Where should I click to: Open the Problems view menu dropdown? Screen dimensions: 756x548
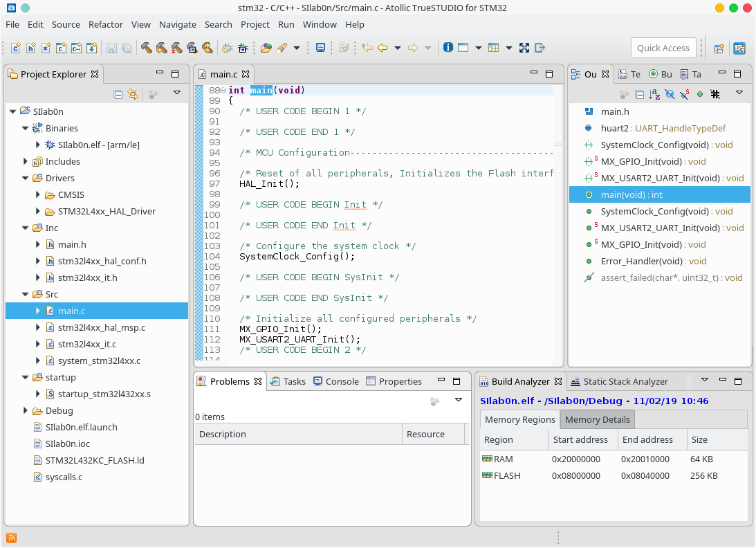pyautogui.click(x=458, y=400)
